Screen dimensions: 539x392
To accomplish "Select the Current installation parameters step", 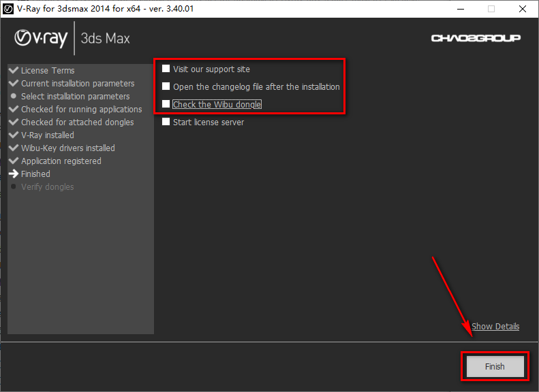I will point(78,83).
